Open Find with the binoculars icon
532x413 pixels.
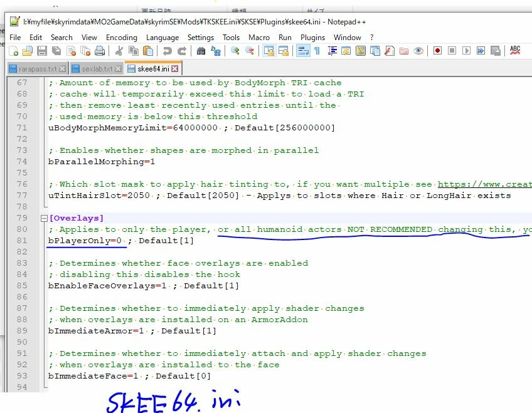201,51
